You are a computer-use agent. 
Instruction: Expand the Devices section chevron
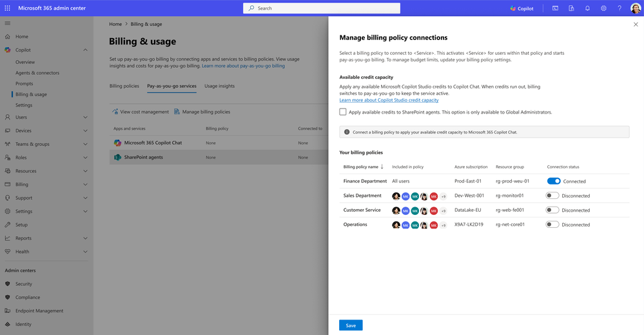tap(86, 131)
